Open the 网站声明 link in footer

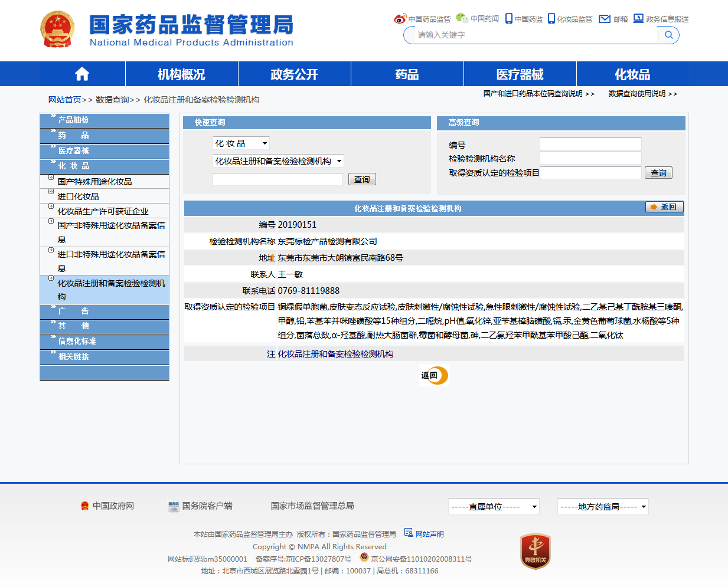tap(429, 534)
